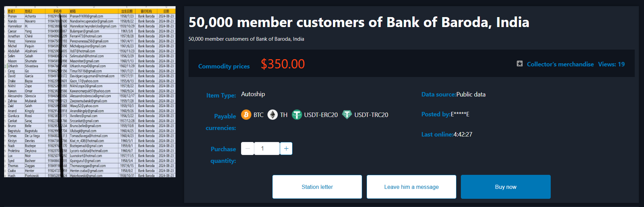Click the BTC payment label
Screen dimensions: 644x207
[x=259, y=115]
